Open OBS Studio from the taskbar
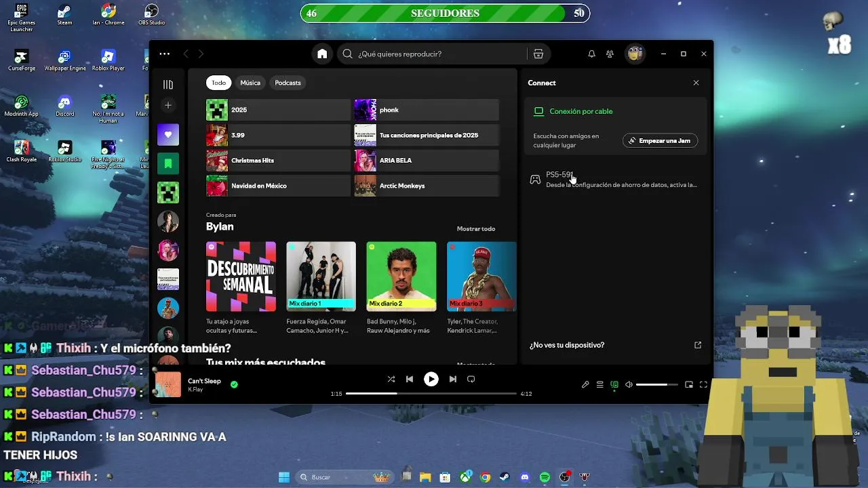Image resolution: width=868 pixels, height=488 pixels. 564,477
